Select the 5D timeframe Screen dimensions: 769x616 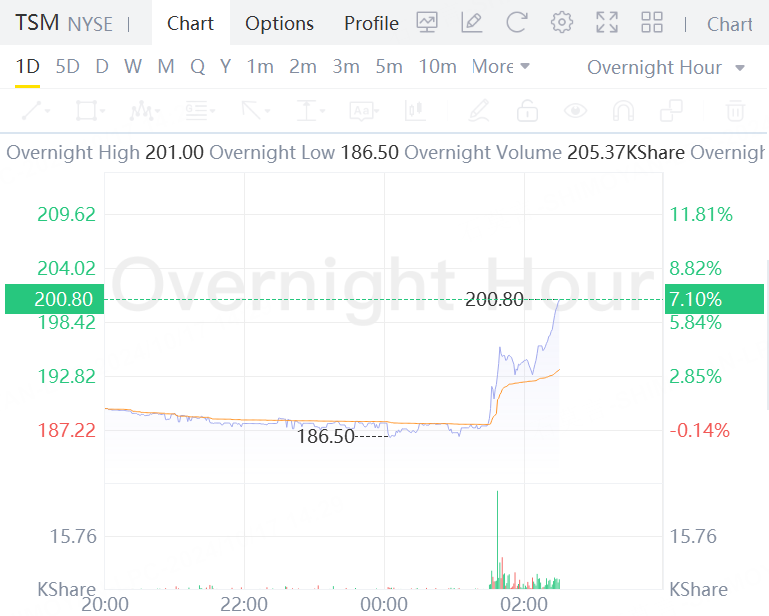pyautogui.click(x=67, y=66)
